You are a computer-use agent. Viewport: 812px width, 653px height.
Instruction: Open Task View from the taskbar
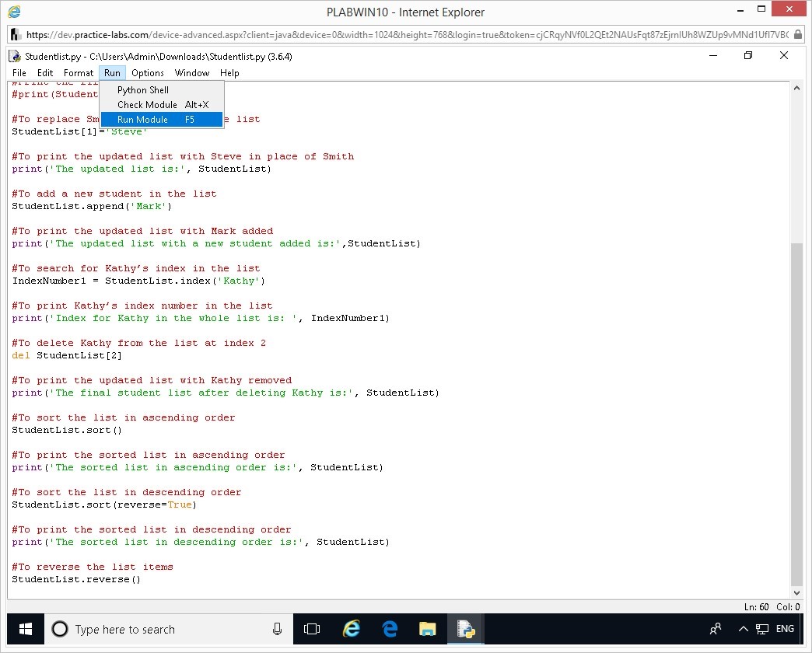click(312, 629)
